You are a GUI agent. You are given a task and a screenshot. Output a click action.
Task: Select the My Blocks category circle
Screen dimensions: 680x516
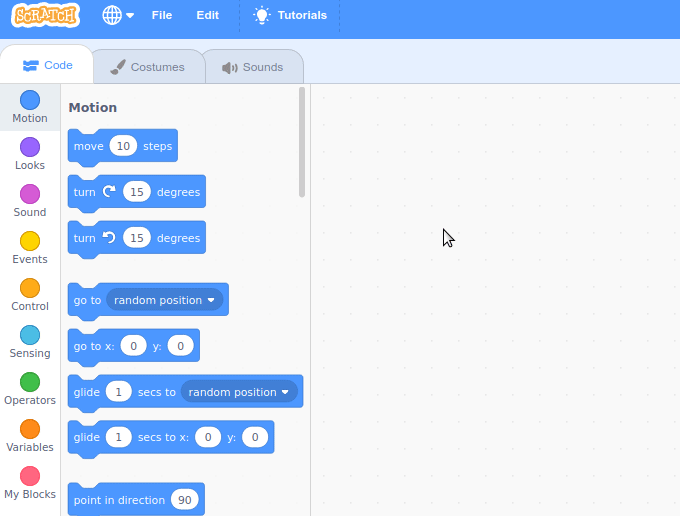(30, 476)
